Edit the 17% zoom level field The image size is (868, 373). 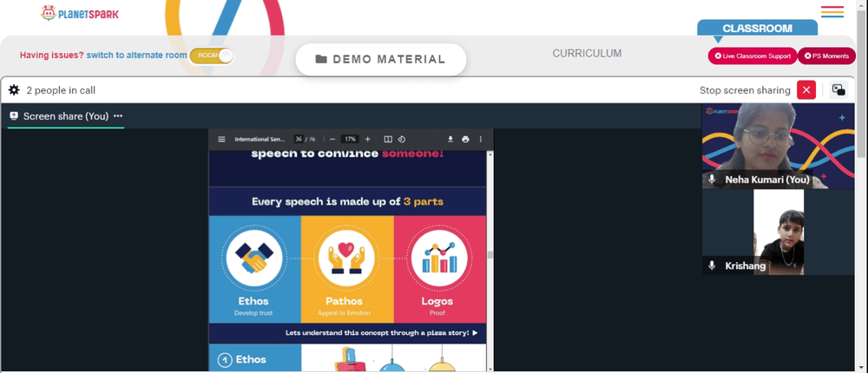350,140
